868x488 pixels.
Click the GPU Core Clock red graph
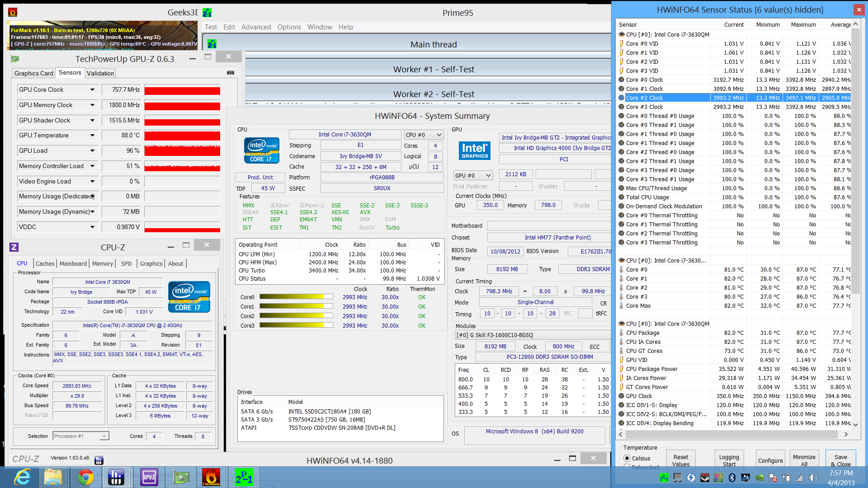coord(182,90)
